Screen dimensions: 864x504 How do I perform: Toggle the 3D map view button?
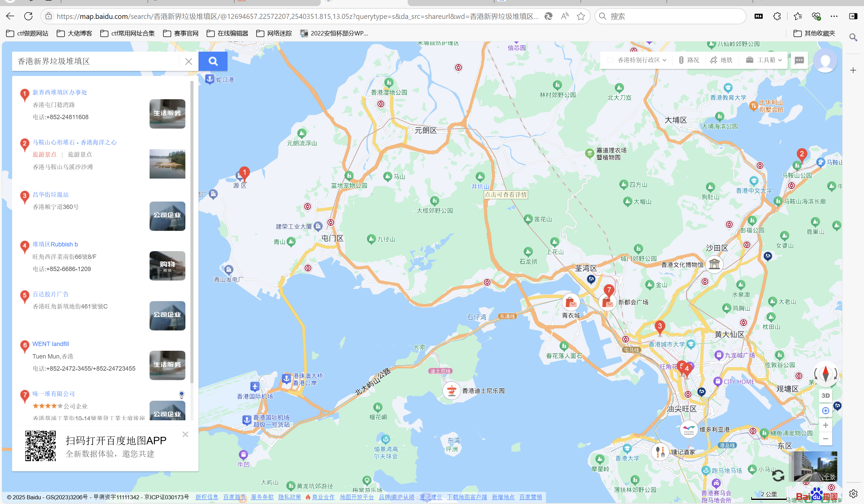point(826,396)
